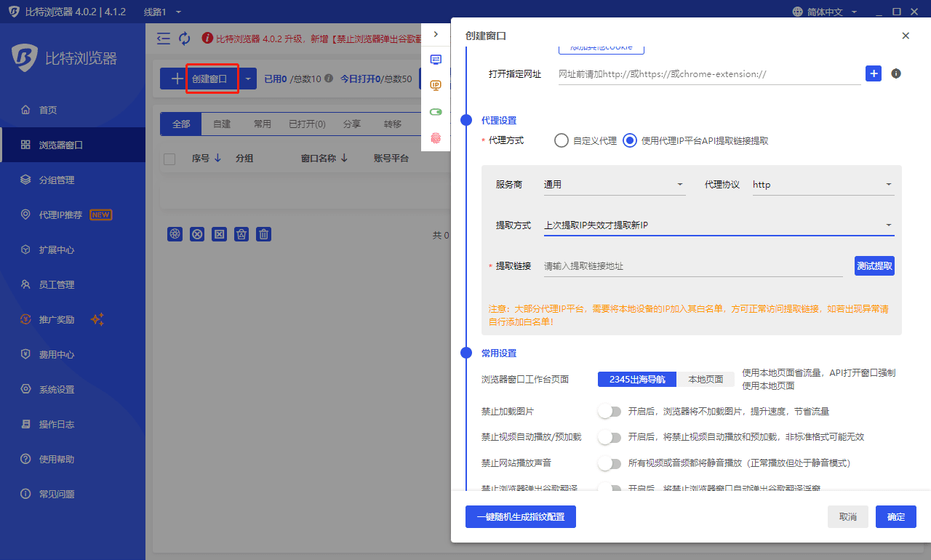931x560 pixels.
Task: Click the recycle-bin clear icon below the table
Action: [x=242, y=234]
